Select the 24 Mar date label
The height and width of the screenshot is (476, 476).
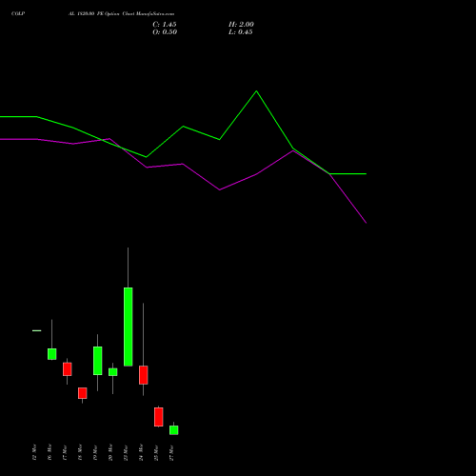coord(141,452)
